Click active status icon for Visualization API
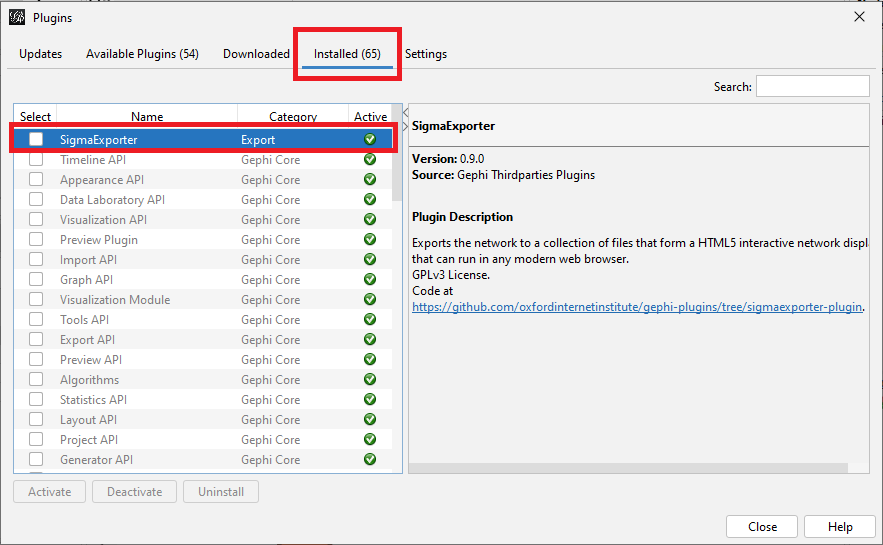 [370, 219]
